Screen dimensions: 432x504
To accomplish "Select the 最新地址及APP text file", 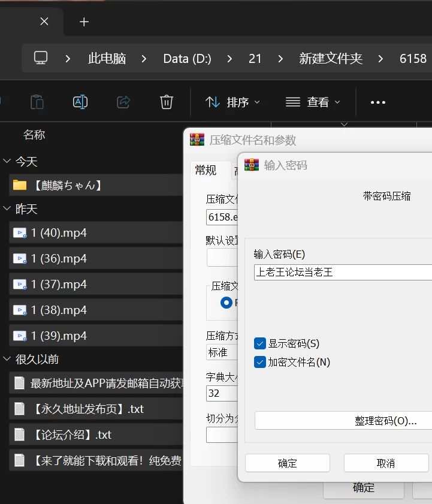I will pos(96,383).
